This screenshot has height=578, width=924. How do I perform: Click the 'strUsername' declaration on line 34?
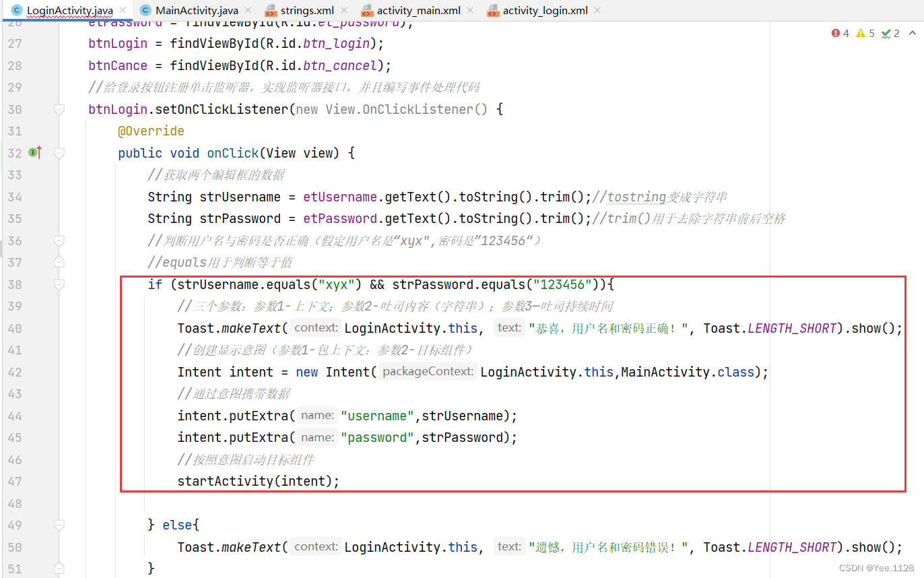click(240, 197)
